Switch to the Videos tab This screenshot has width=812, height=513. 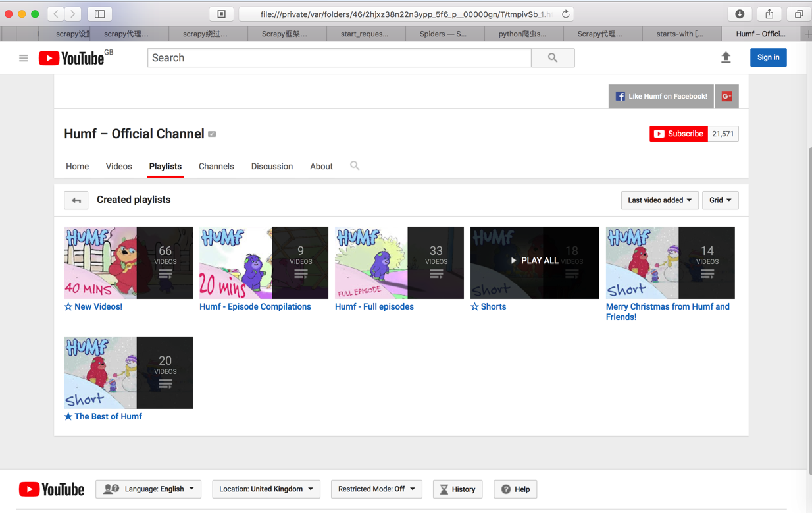click(x=118, y=167)
